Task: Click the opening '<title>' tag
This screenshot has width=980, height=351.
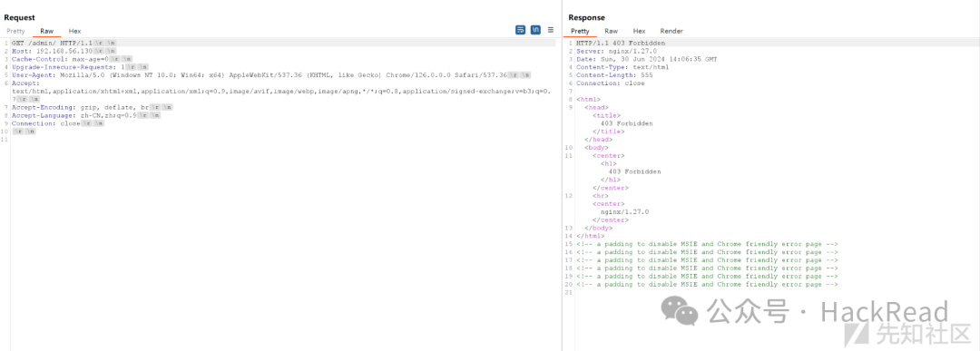Action: coord(606,115)
